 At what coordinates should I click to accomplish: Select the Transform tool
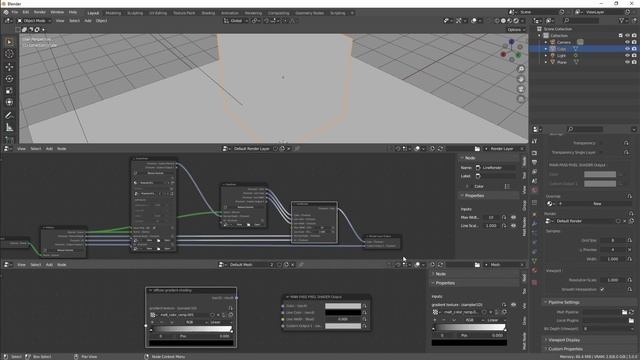click(x=9, y=102)
